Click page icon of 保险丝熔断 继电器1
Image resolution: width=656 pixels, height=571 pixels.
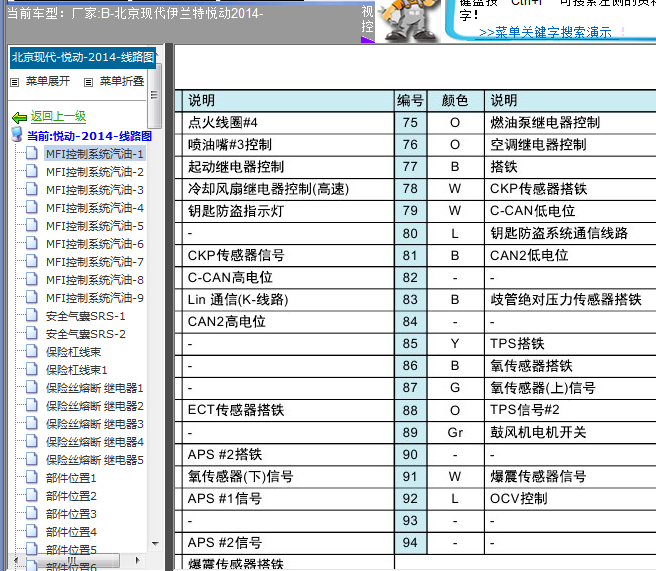(31, 387)
